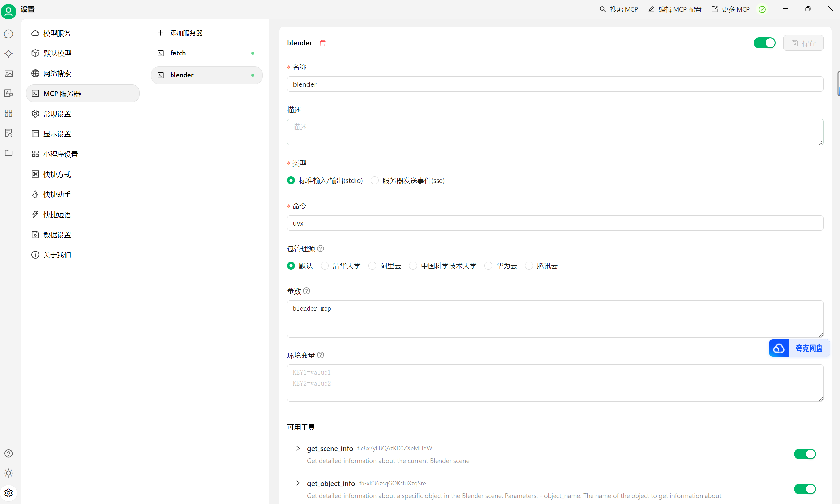Open 常规设置 in settings menu

click(57, 114)
